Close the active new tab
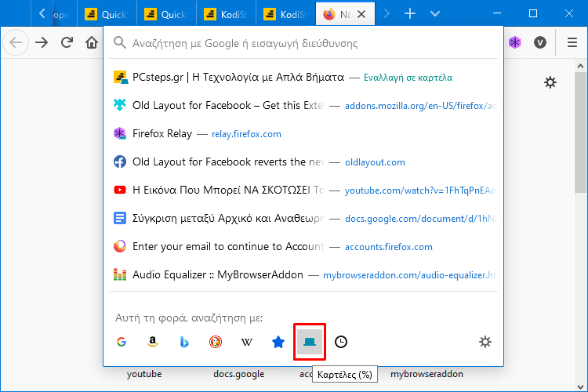588x392 pixels. coord(361,14)
